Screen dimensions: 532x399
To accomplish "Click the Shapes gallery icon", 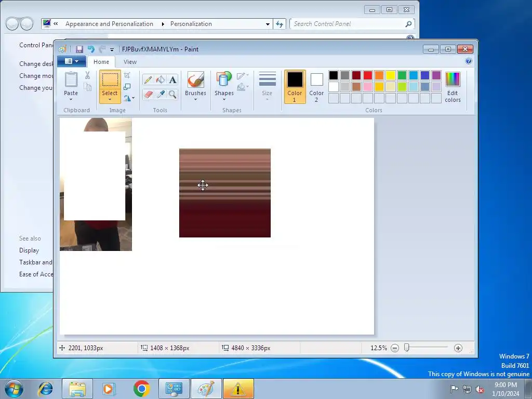I will (x=224, y=80).
